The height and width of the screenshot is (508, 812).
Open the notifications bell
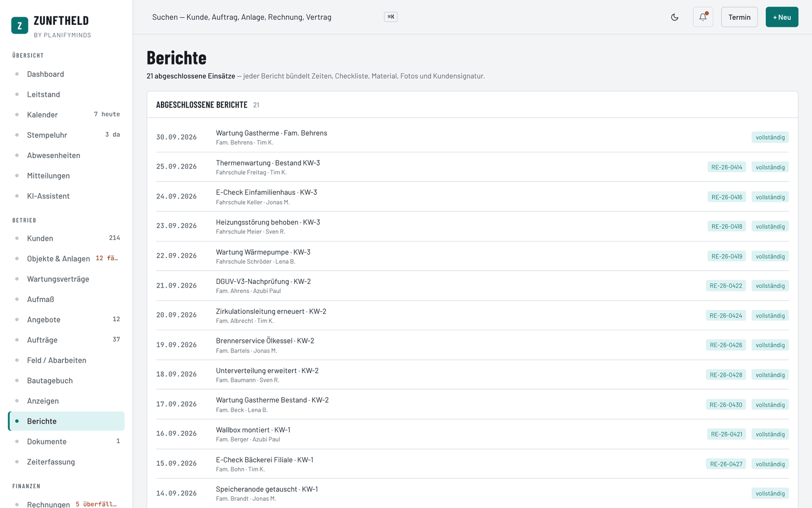pyautogui.click(x=703, y=17)
